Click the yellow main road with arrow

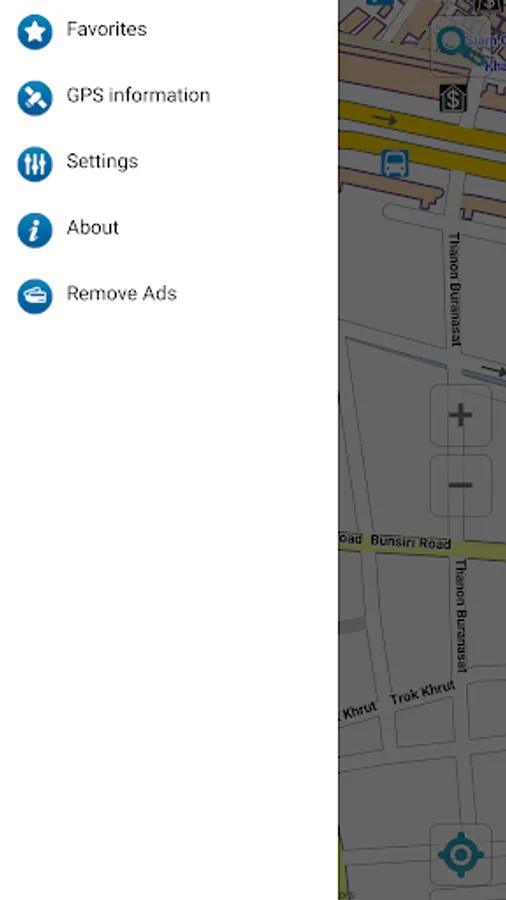422,127
